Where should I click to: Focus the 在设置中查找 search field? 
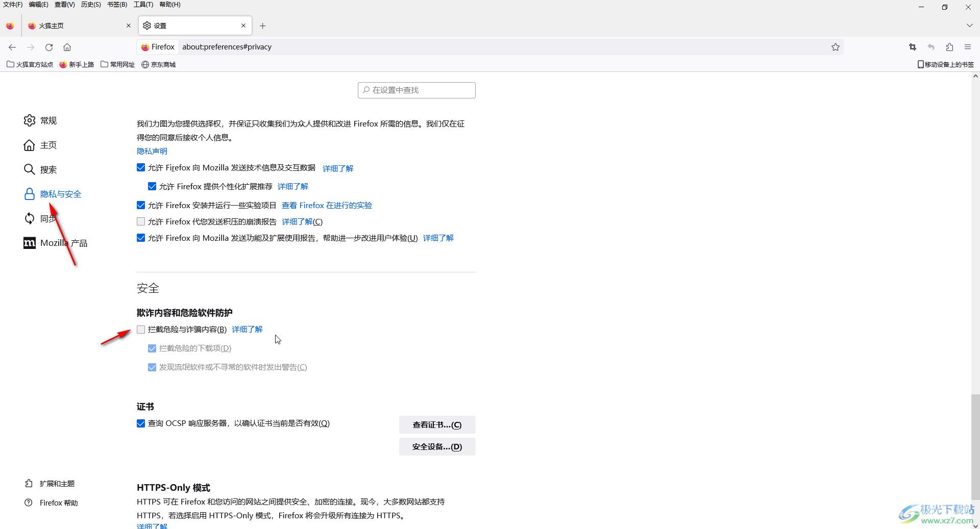[416, 90]
